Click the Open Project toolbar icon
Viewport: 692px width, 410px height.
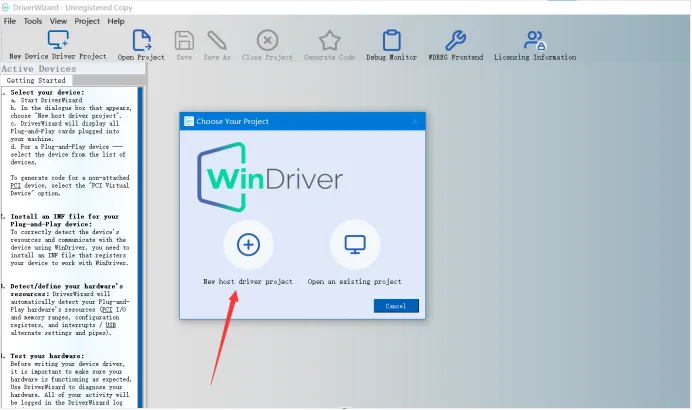point(141,41)
